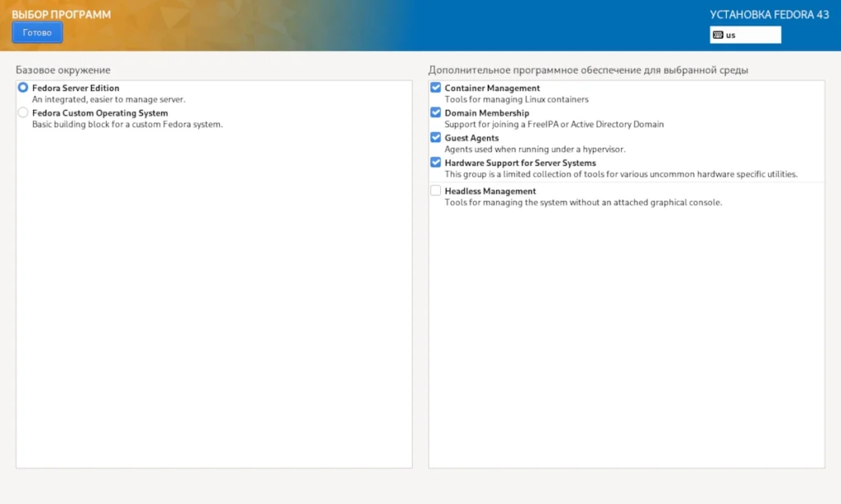Click the Container Management label
The height and width of the screenshot is (504, 841).
[492, 88]
